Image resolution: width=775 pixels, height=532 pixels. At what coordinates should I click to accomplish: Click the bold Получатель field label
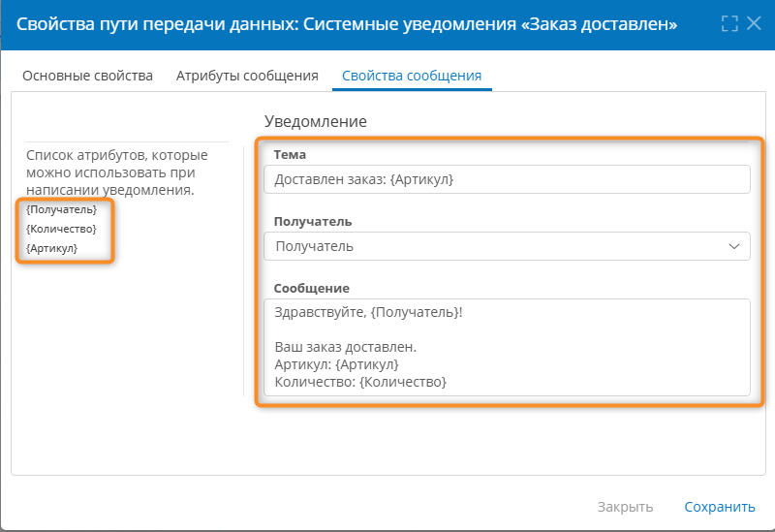[313, 222]
